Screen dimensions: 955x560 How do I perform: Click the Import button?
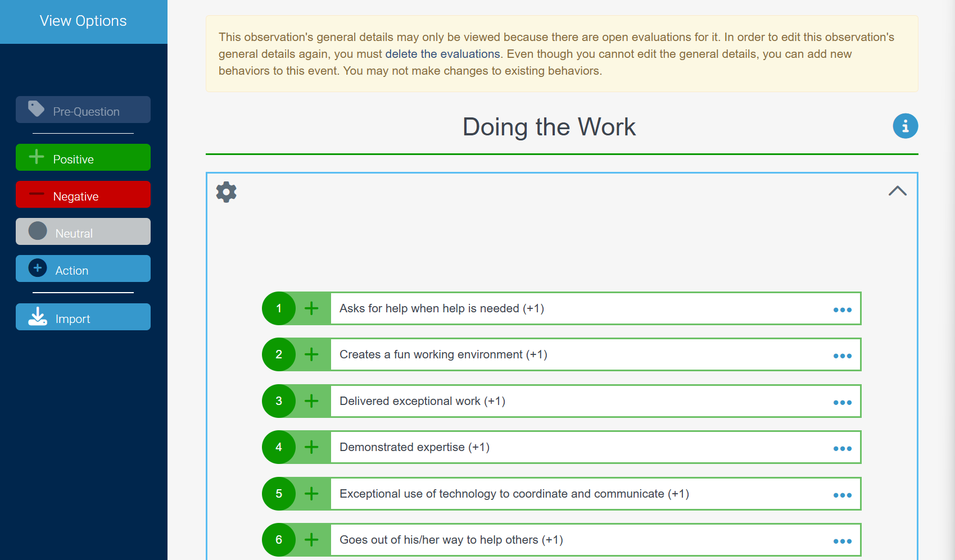(83, 317)
